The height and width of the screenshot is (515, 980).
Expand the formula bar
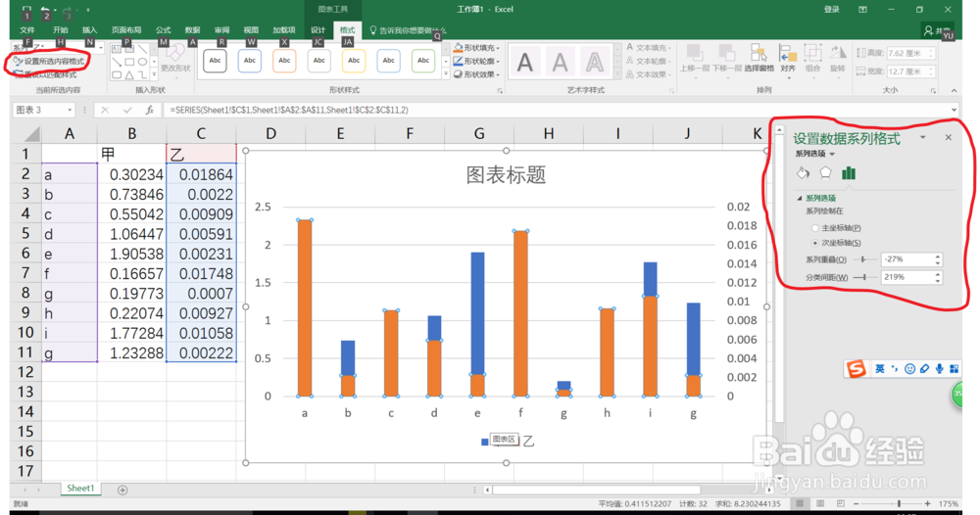point(954,110)
